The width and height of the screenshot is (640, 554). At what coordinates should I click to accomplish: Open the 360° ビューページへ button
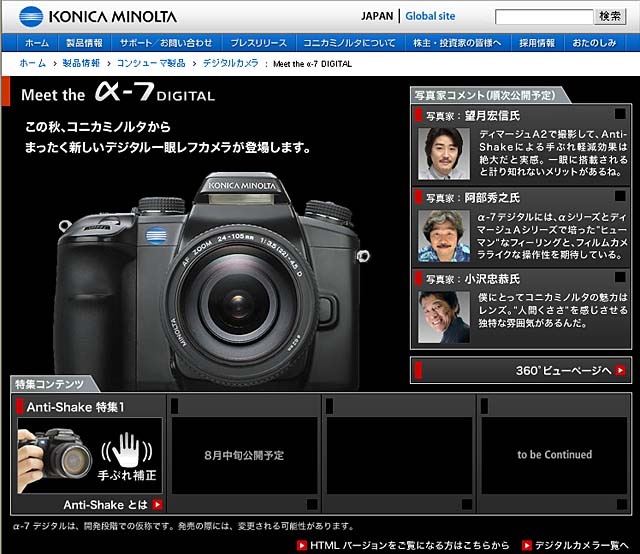pyautogui.click(x=521, y=370)
